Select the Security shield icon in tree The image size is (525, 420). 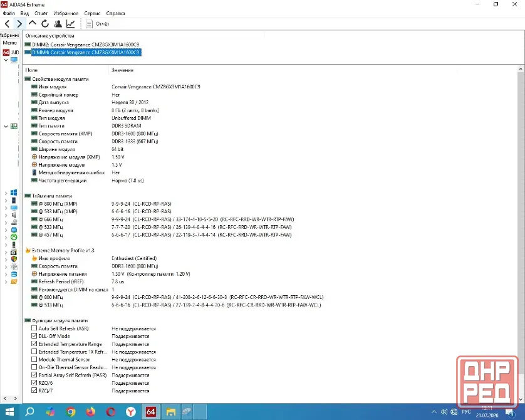14,260
